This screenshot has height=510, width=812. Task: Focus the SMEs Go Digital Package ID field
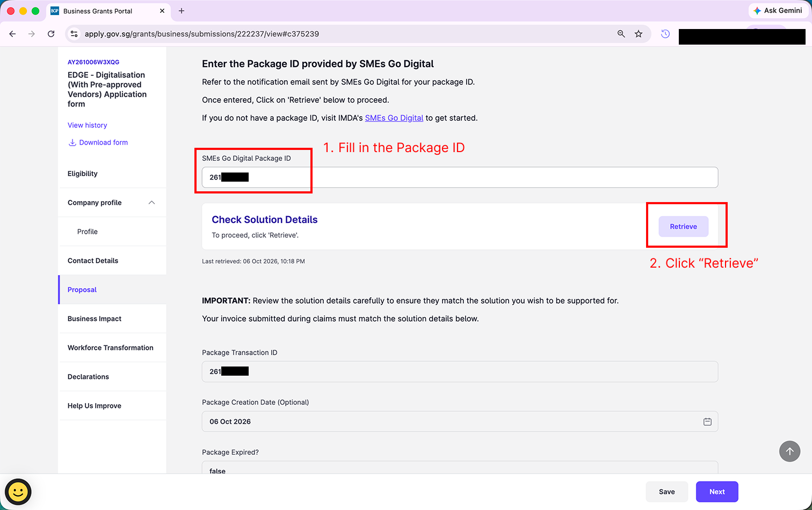point(460,177)
